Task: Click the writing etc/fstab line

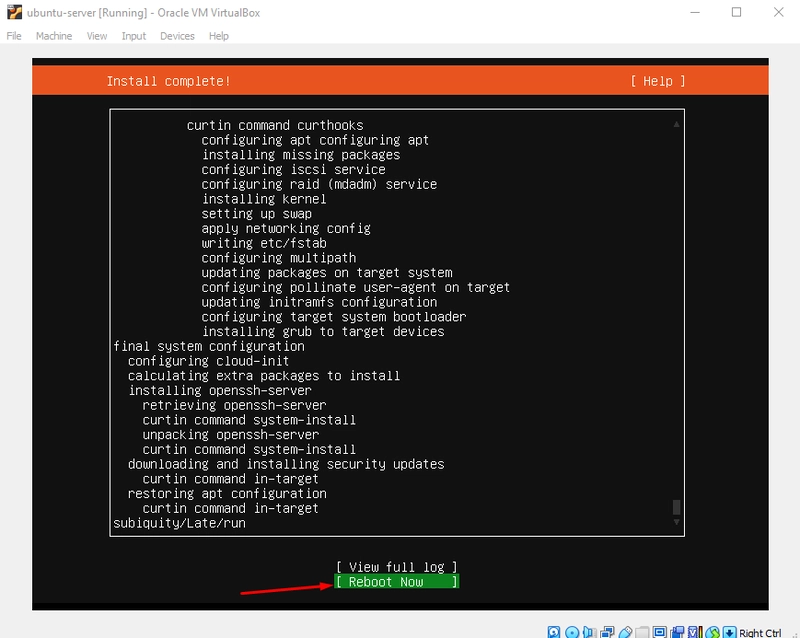Action: [x=264, y=243]
